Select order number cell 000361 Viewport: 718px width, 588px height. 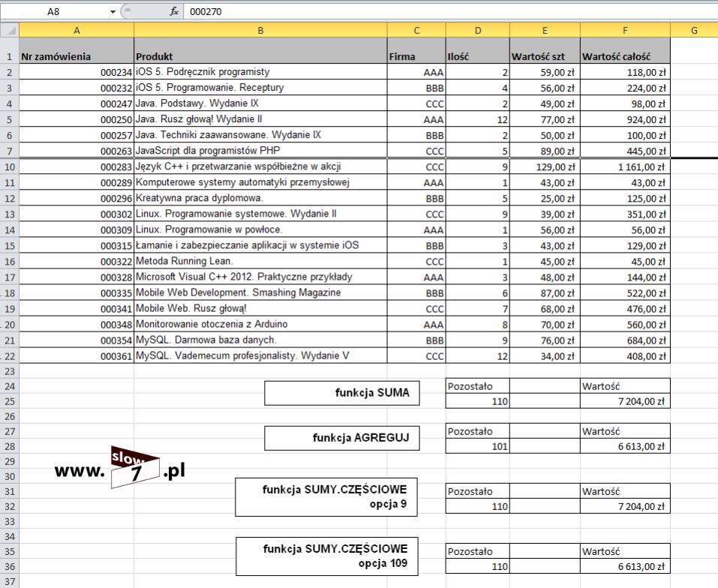tap(77, 356)
